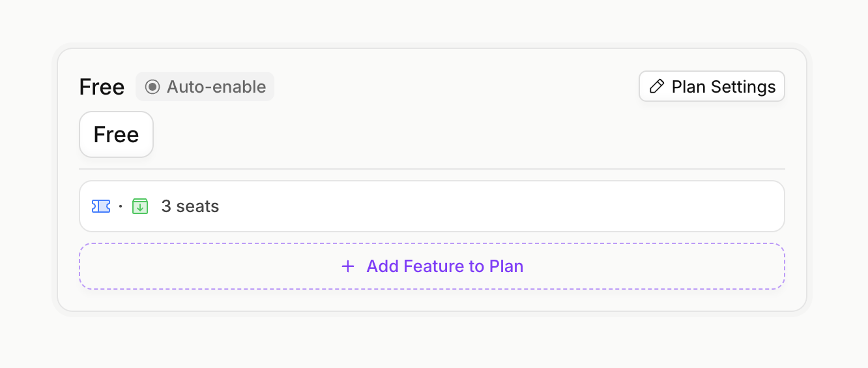
Task: Click the "Plan Settings" label text
Action: coord(723,87)
